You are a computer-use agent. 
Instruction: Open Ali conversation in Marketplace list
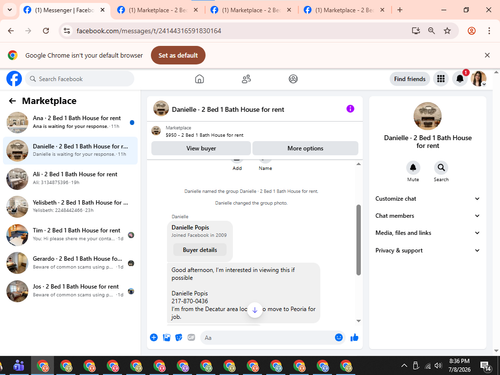pos(70,178)
